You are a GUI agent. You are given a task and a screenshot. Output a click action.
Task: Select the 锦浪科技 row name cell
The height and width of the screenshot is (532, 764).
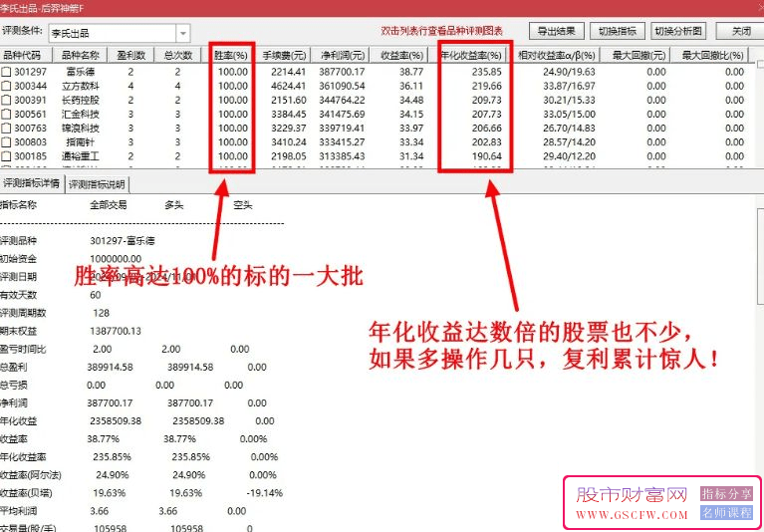coord(81,129)
